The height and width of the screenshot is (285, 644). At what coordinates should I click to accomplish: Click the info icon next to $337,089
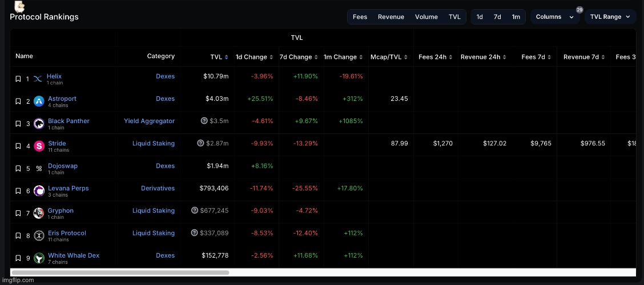click(x=195, y=233)
